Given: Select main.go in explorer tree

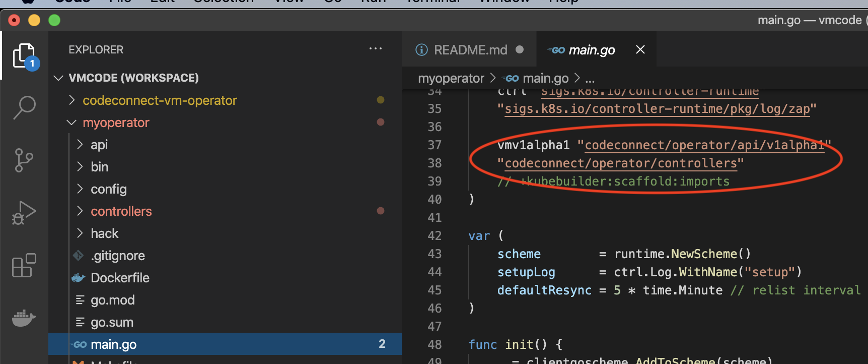Looking at the screenshot, I should click(225, 344).
